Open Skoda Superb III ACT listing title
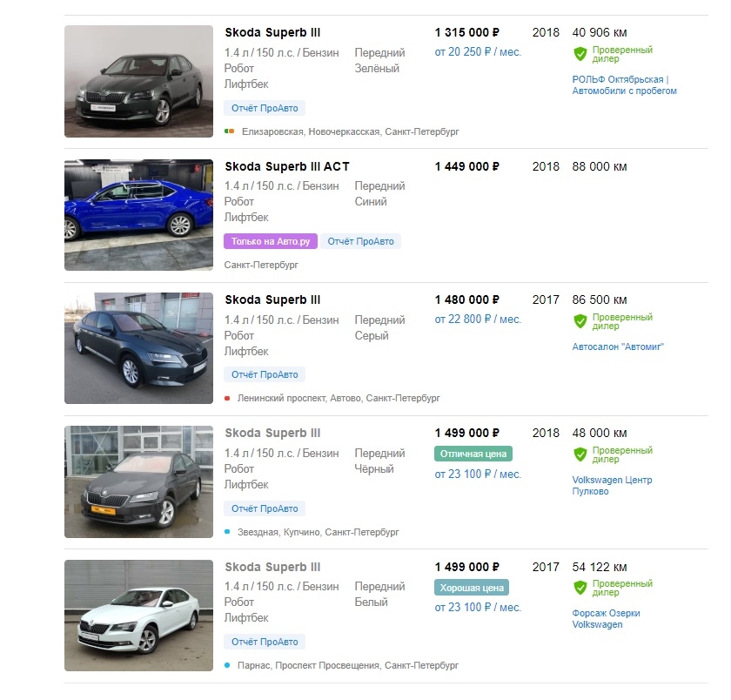The height and width of the screenshot is (700, 731). tap(287, 166)
